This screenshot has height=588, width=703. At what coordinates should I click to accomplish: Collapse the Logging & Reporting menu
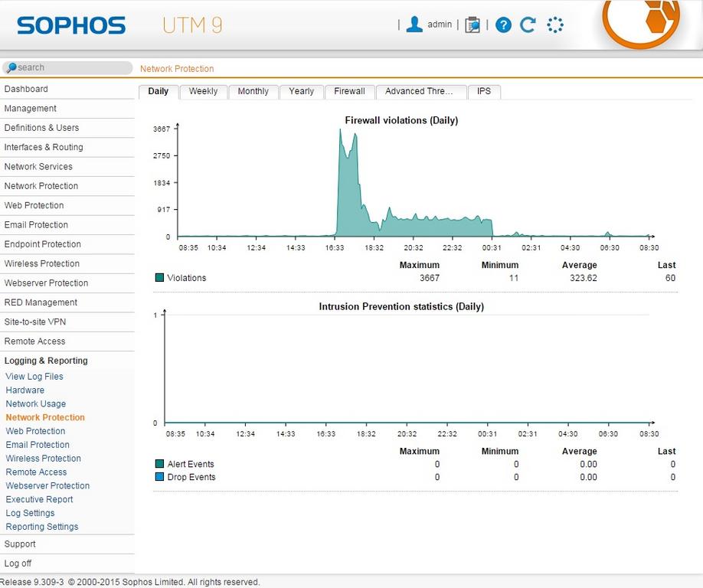pyautogui.click(x=67, y=361)
